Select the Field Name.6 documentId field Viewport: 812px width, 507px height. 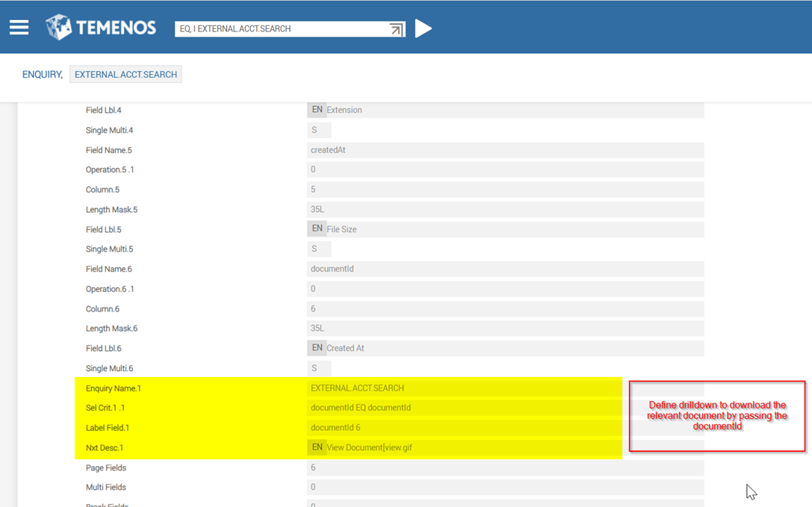505,269
